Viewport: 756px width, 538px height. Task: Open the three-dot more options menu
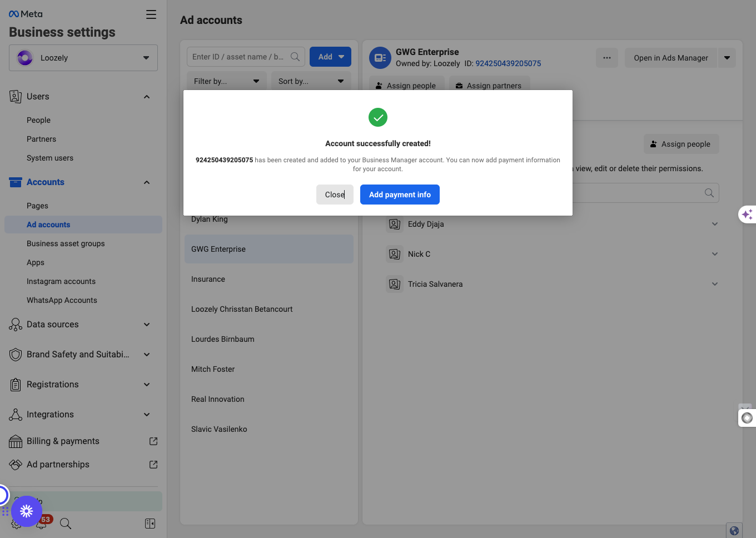point(607,58)
